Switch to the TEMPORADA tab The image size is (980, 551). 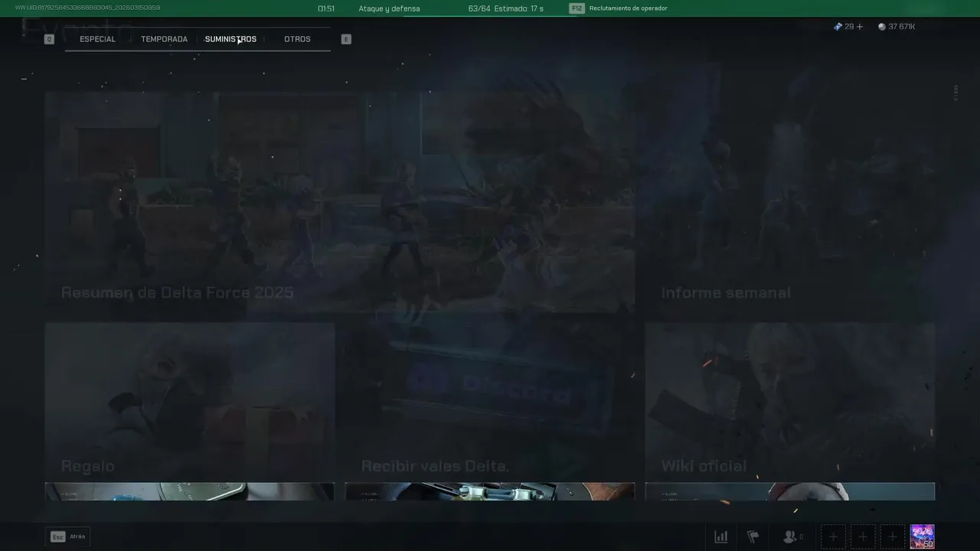tap(164, 39)
